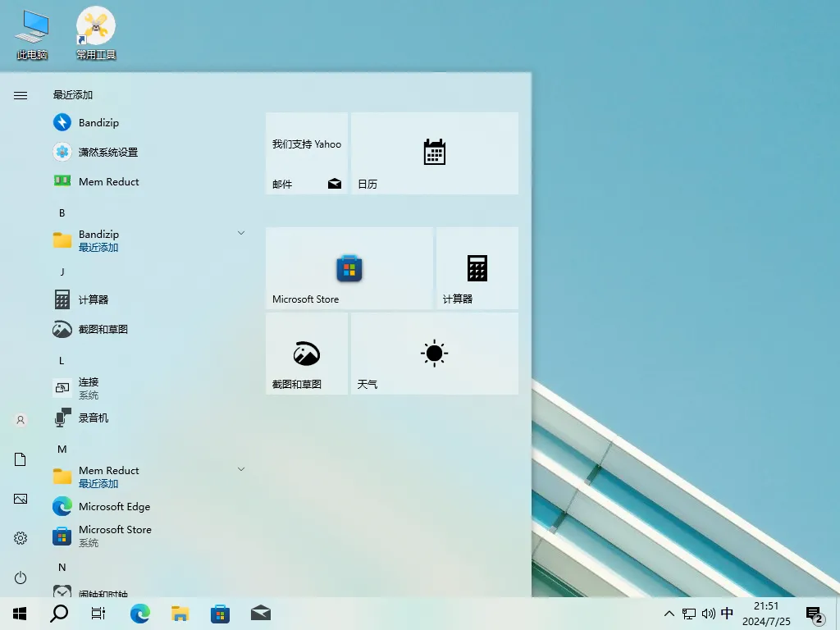This screenshot has height=630, width=840.
Task: Open File Explorer from the taskbar
Action: [x=180, y=613]
